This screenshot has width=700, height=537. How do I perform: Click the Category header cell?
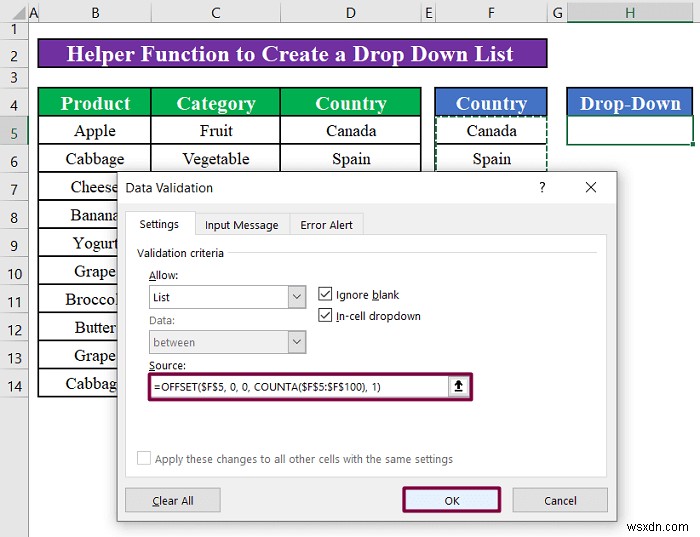pos(216,103)
